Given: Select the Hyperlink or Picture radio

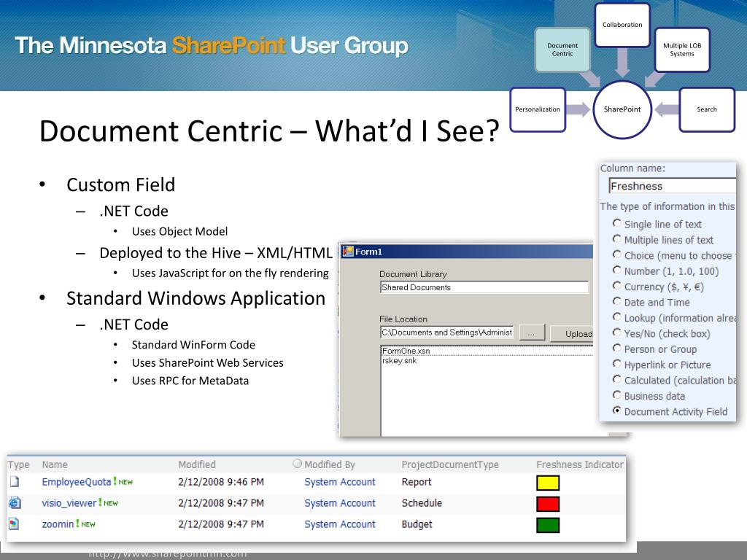Looking at the screenshot, I should click(x=617, y=365).
